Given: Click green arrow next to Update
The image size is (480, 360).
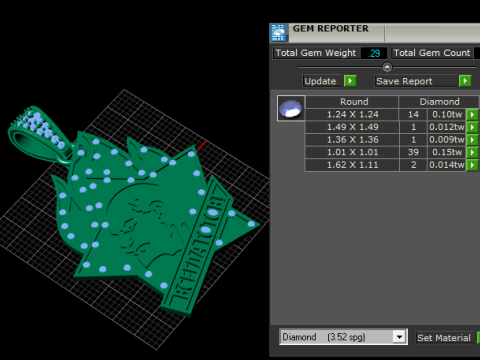Looking at the screenshot, I should coord(350,81).
